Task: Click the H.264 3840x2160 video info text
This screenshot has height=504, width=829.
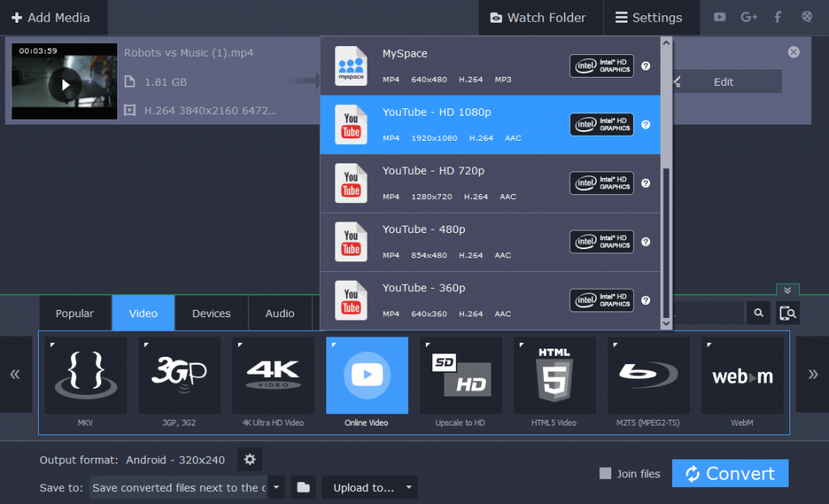Action: 210,110
